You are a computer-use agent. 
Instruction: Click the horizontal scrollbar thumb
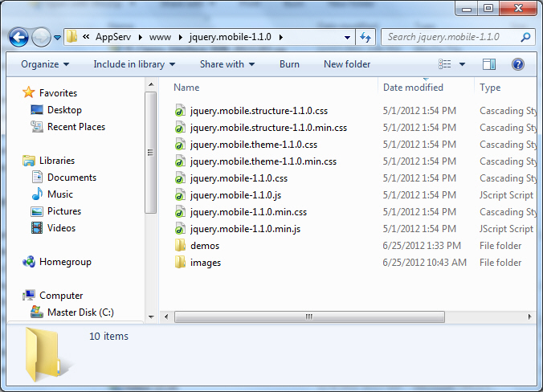309,316
